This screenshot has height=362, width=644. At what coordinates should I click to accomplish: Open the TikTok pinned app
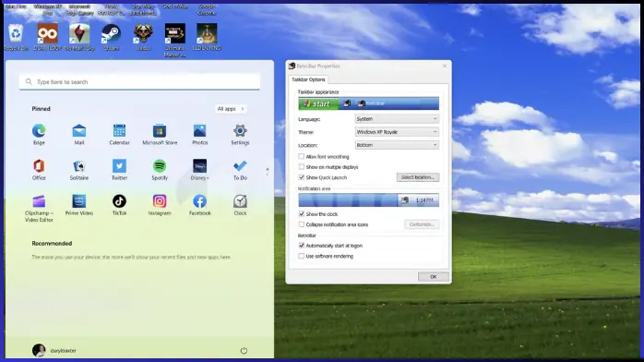click(120, 205)
